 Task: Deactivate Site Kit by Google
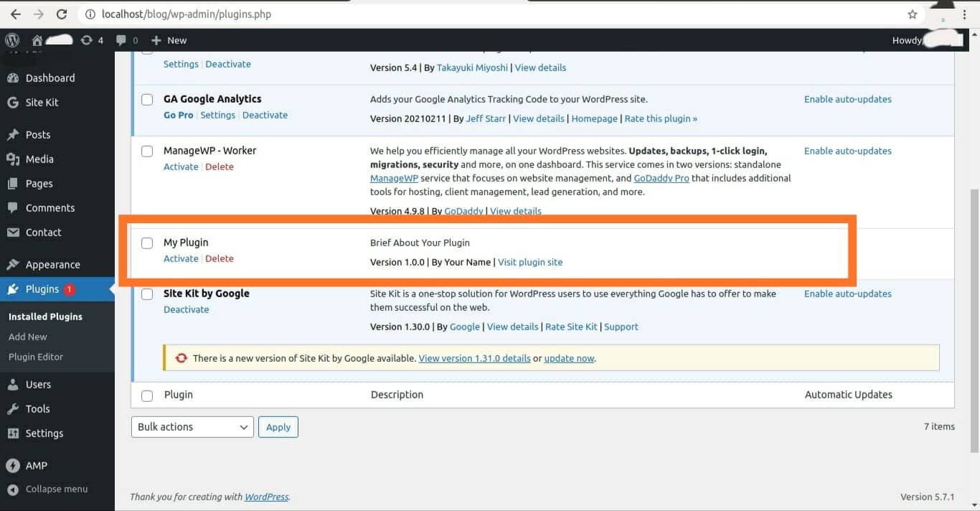[187, 309]
